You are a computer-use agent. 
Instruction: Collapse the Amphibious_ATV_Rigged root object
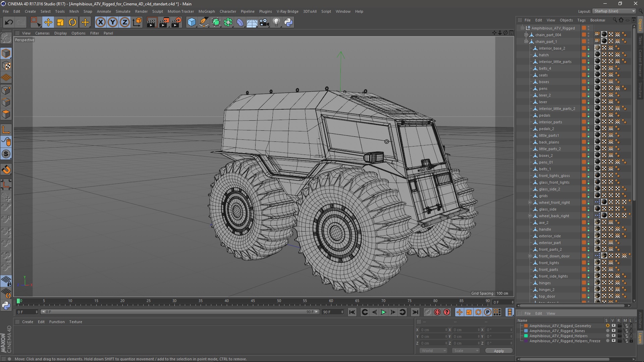pyautogui.click(x=522, y=28)
